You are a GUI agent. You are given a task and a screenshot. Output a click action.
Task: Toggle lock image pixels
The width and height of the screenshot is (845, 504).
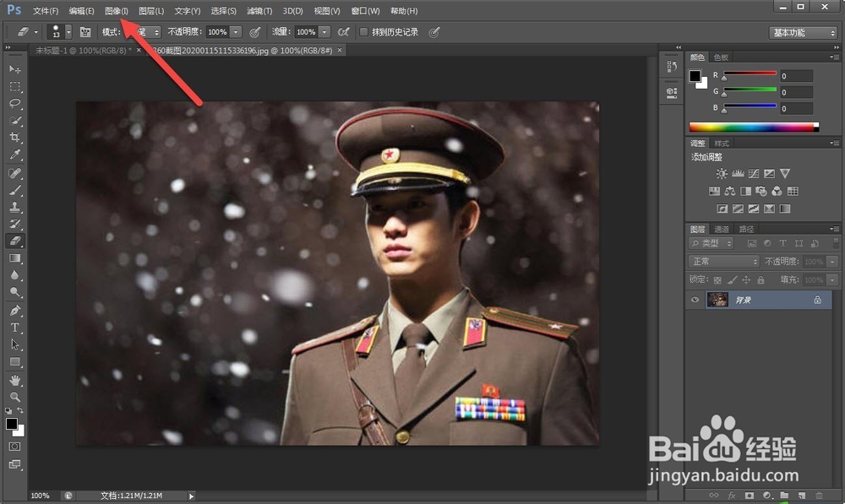[x=732, y=280]
